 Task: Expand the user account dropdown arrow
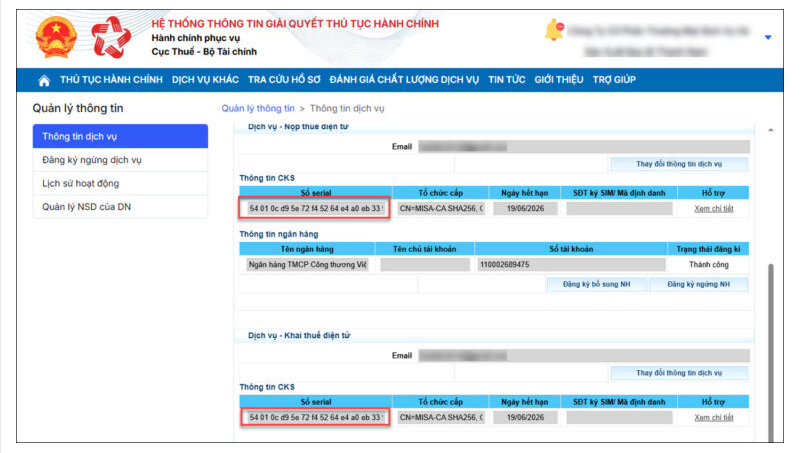[767, 38]
